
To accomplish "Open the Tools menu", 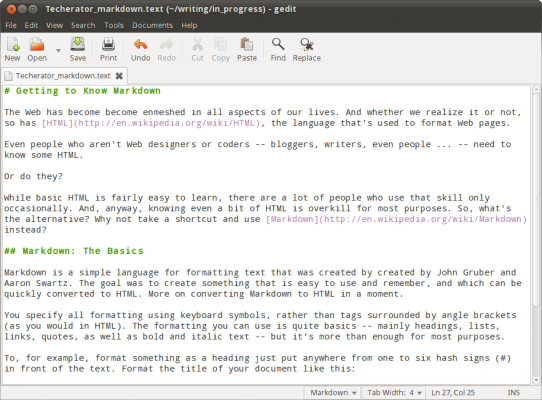I will point(114,25).
